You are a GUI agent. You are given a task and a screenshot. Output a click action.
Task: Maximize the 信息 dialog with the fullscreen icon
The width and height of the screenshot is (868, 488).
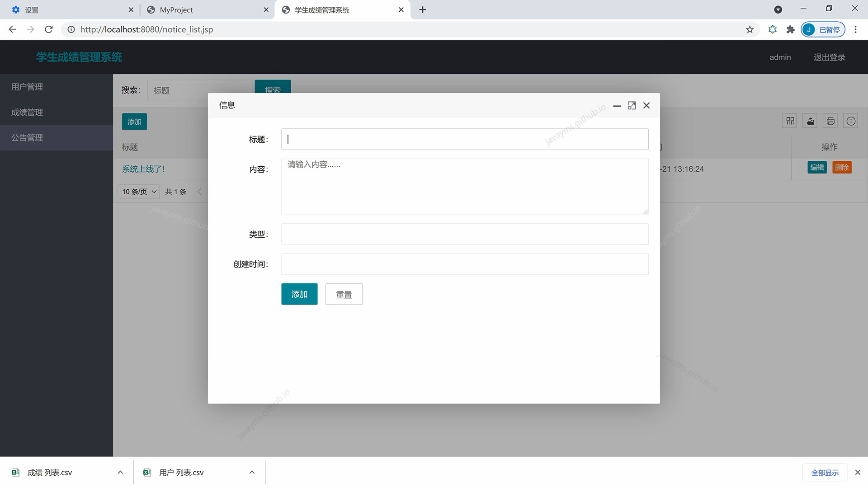coord(632,105)
